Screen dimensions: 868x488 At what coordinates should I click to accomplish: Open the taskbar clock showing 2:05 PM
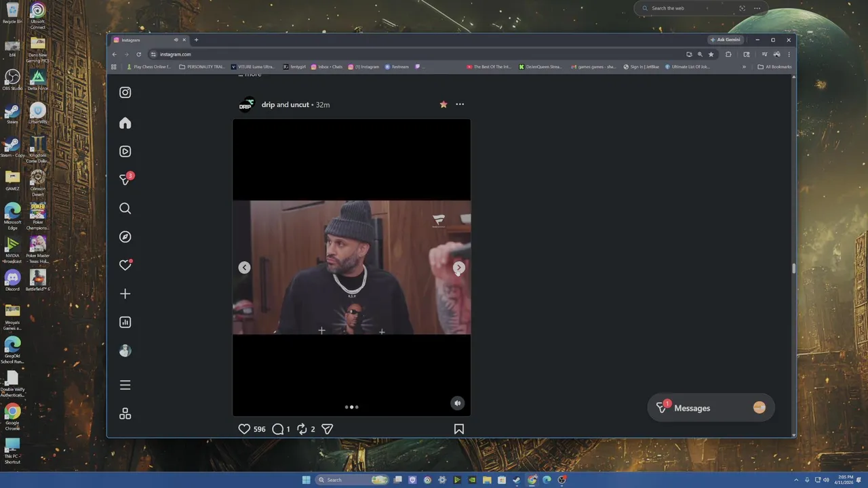coord(845,480)
